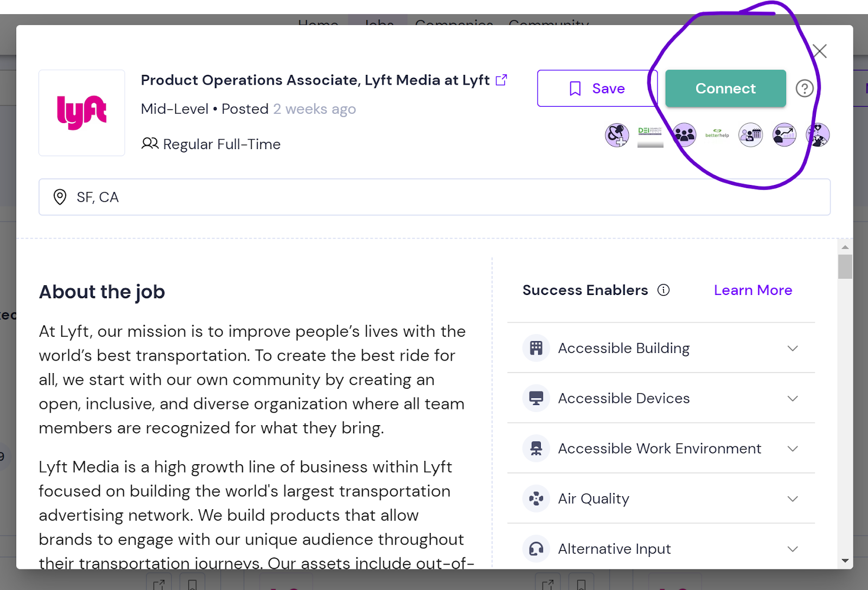Click the dialog scrollbar thumb
This screenshot has height=590, width=868.
845,266
